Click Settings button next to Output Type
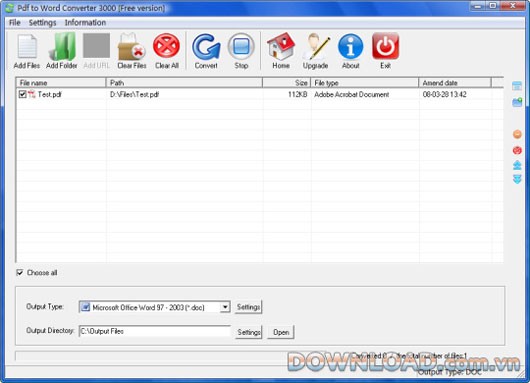The image size is (530, 383). click(x=248, y=307)
